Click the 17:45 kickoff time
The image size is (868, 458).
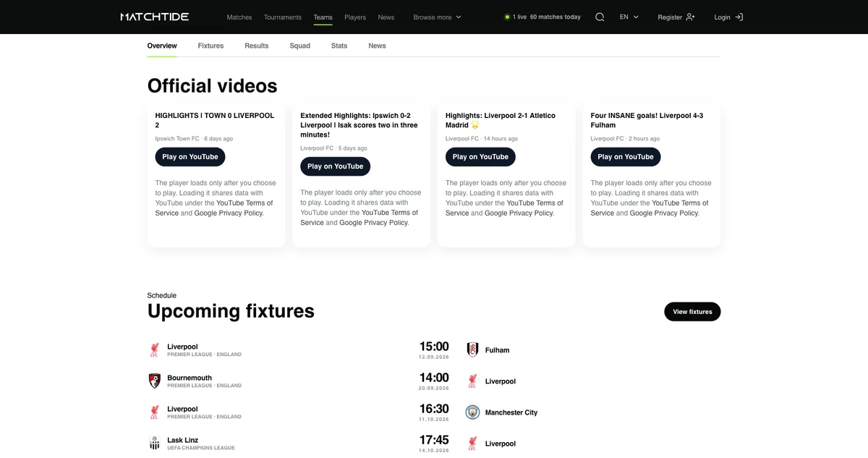(434, 440)
